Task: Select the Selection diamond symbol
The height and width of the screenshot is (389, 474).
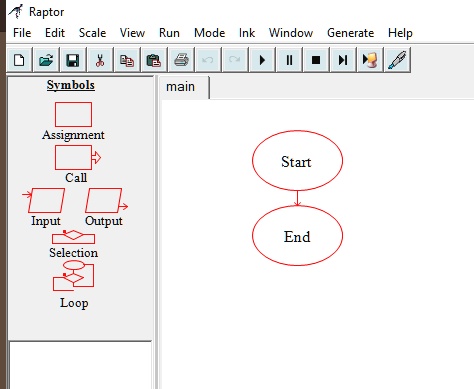Action: point(73,236)
